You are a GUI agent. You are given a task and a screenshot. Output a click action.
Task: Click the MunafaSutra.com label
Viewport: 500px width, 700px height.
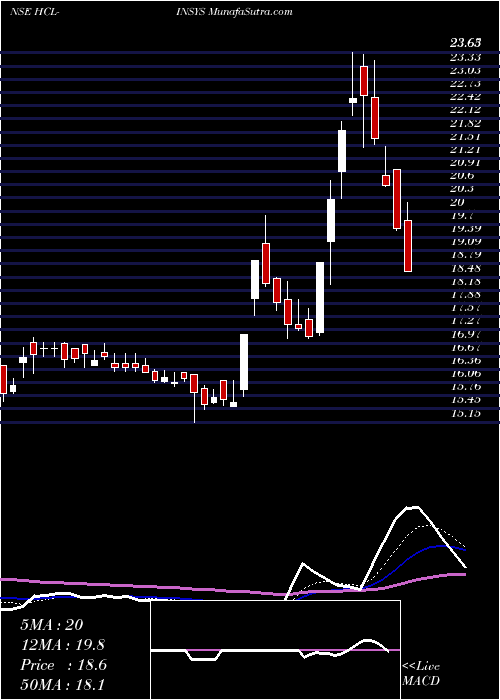pos(250,12)
